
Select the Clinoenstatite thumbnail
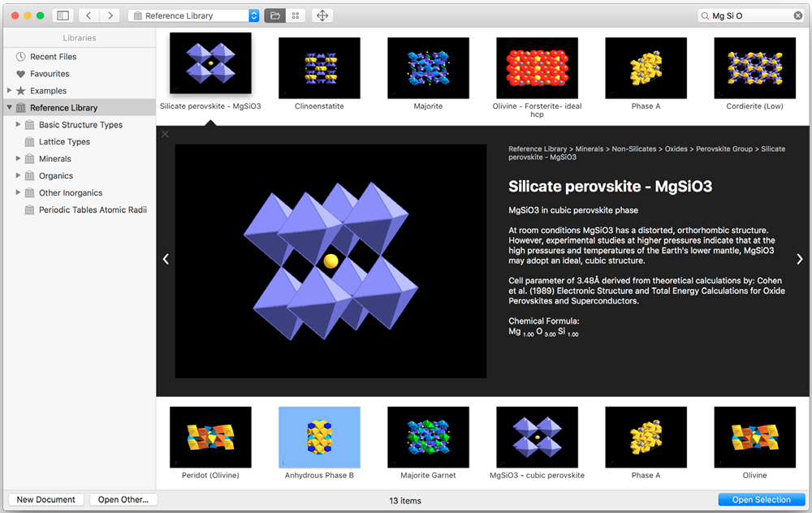click(x=319, y=68)
